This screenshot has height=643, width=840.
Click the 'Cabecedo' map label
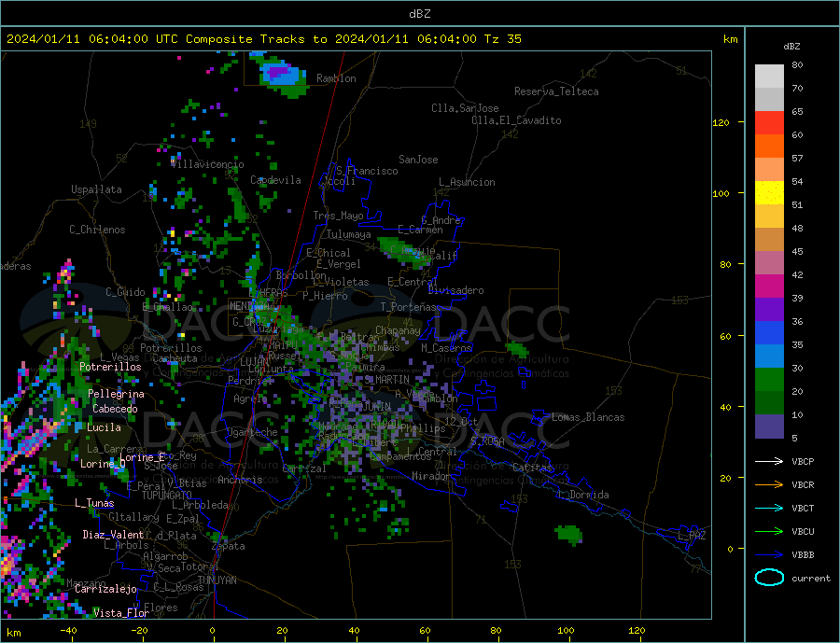tap(115, 410)
